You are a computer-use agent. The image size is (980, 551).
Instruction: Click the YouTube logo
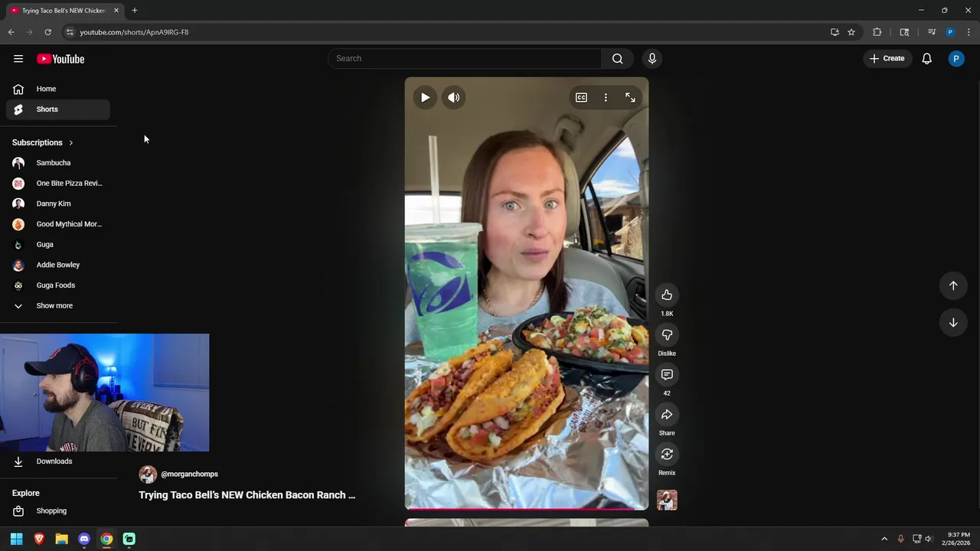coord(60,59)
